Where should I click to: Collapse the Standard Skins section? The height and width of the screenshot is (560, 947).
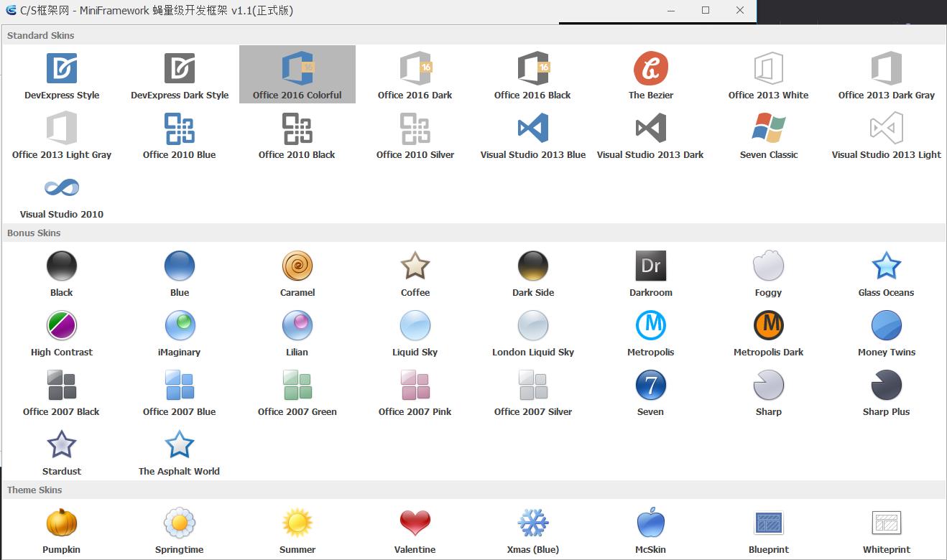click(40, 34)
